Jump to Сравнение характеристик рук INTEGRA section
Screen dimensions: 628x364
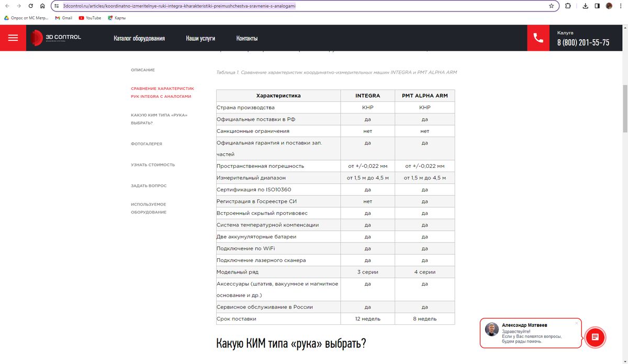click(x=162, y=93)
